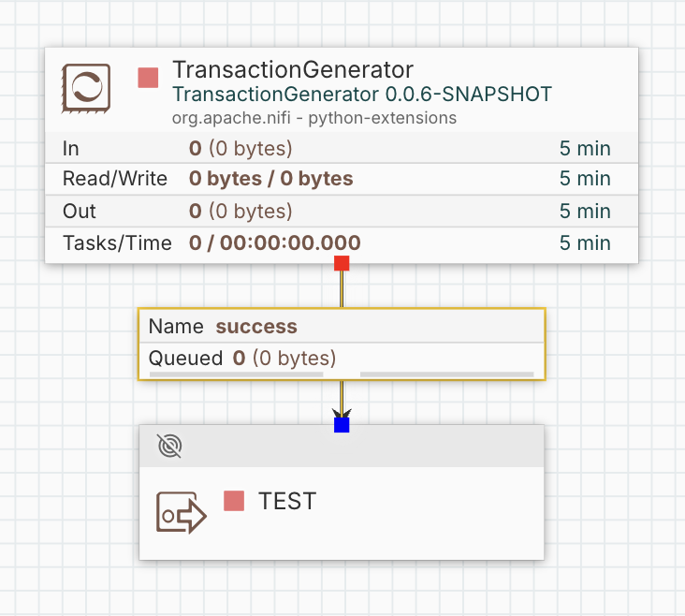Click Read/Write value 0 bytes / 0 bytes
Viewport: 685px width, 616px height.
[270, 179]
